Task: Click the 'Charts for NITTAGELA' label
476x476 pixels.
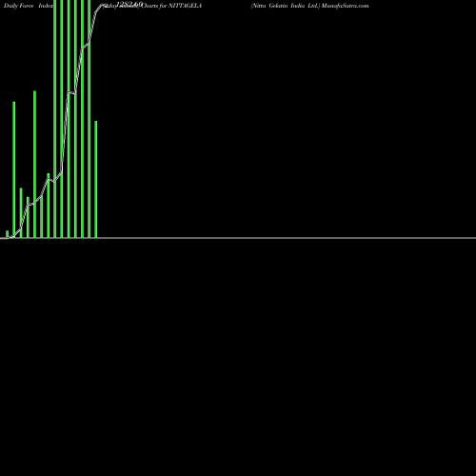Action: tap(171, 6)
